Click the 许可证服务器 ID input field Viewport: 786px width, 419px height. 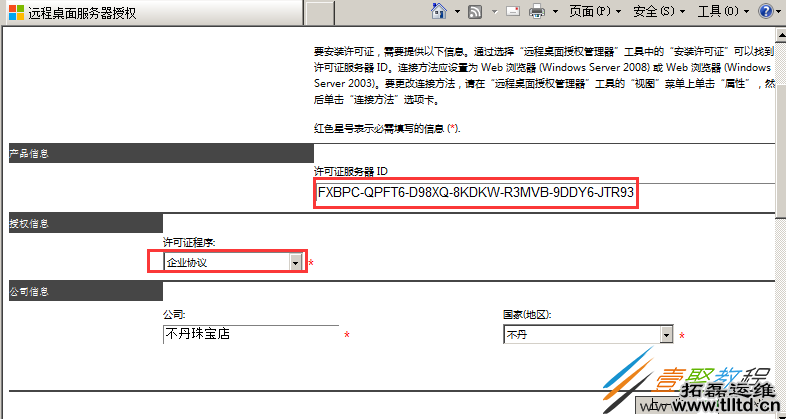(545, 192)
